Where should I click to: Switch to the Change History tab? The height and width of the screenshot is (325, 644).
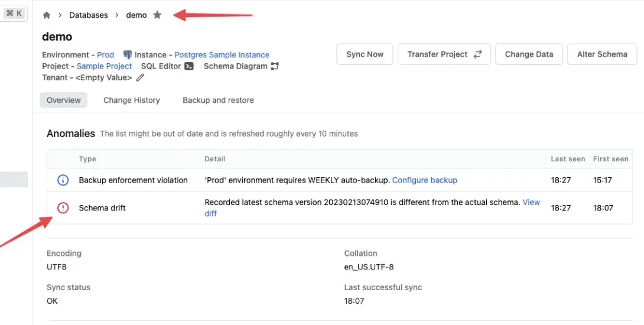pos(132,100)
